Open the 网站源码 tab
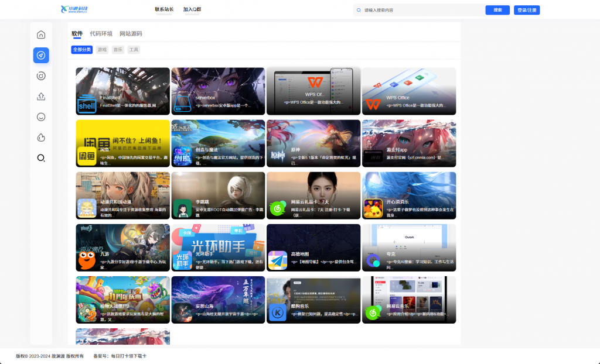The width and height of the screenshot is (600, 364). click(131, 33)
